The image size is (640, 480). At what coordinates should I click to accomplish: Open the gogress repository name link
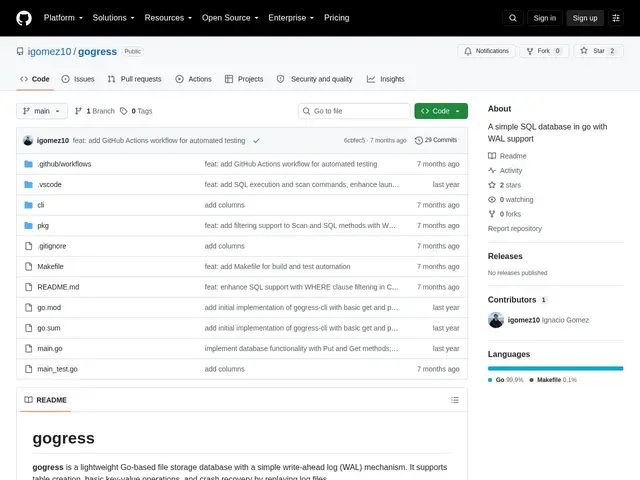click(x=98, y=51)
